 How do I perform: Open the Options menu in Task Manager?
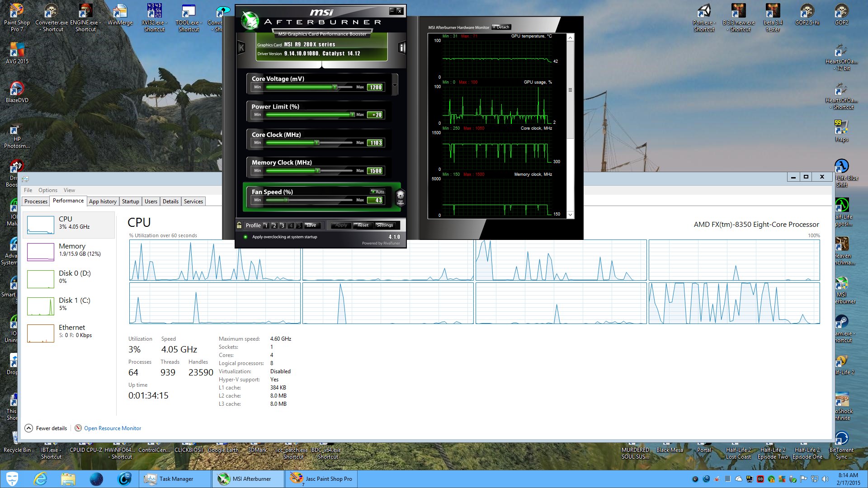point(48,190)
